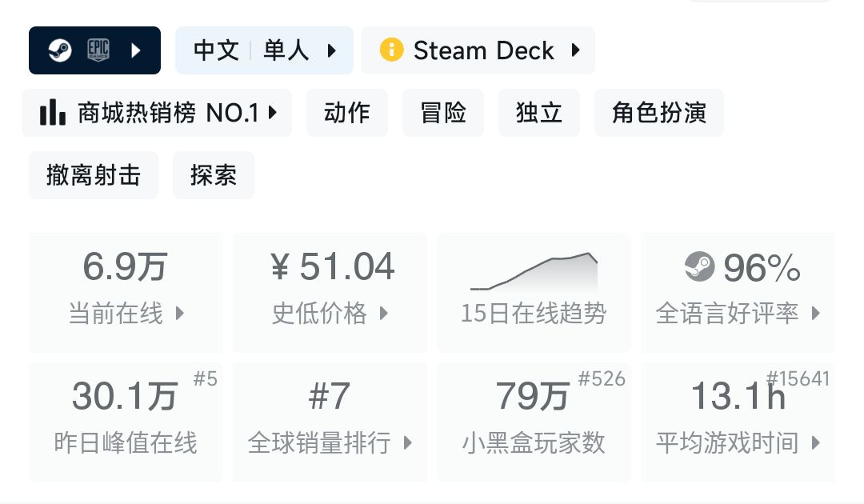Click the yellow Steam Deck info icon

[391, 50]
